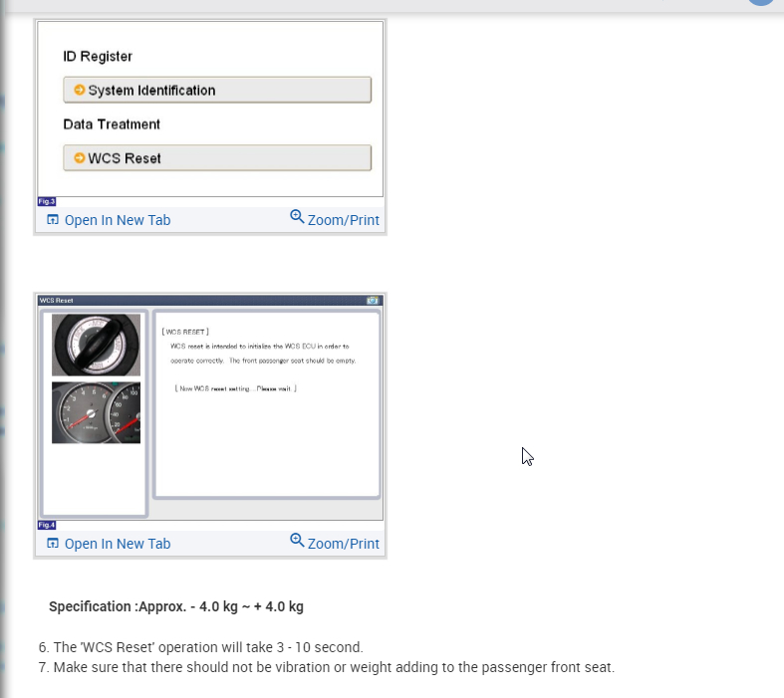Click the '[ WCS RESET ]' heading in Fig.4
Viewport: 784px width, 698px height.
coord(185,332)
